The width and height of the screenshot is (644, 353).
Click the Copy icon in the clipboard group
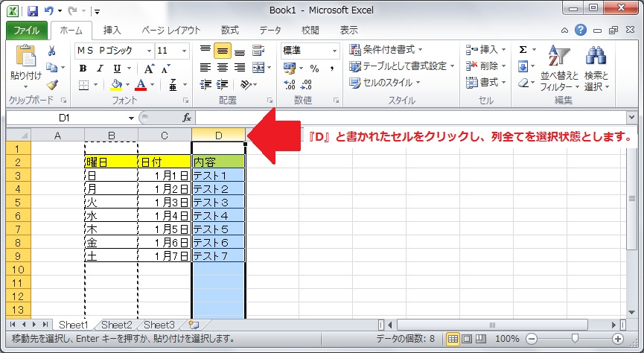(52, 67)
